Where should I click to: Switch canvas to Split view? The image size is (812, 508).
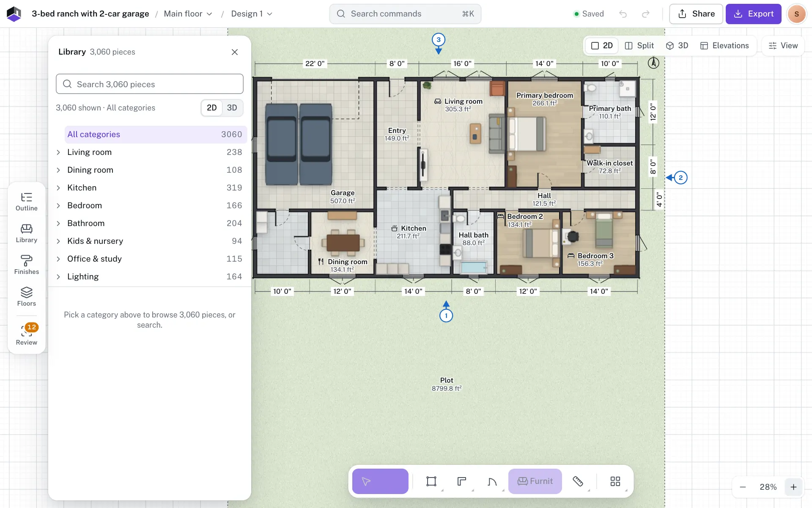639,46
